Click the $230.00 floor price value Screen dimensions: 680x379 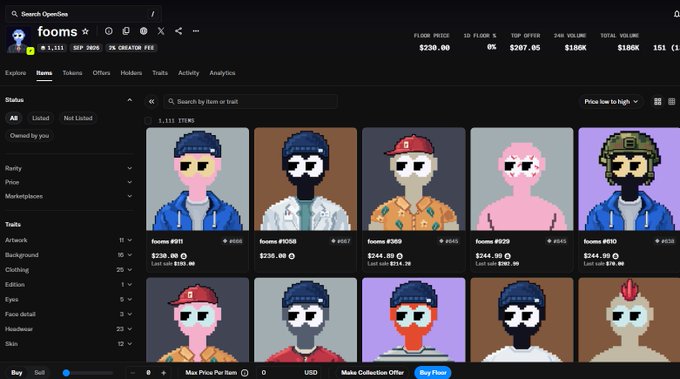434,48
